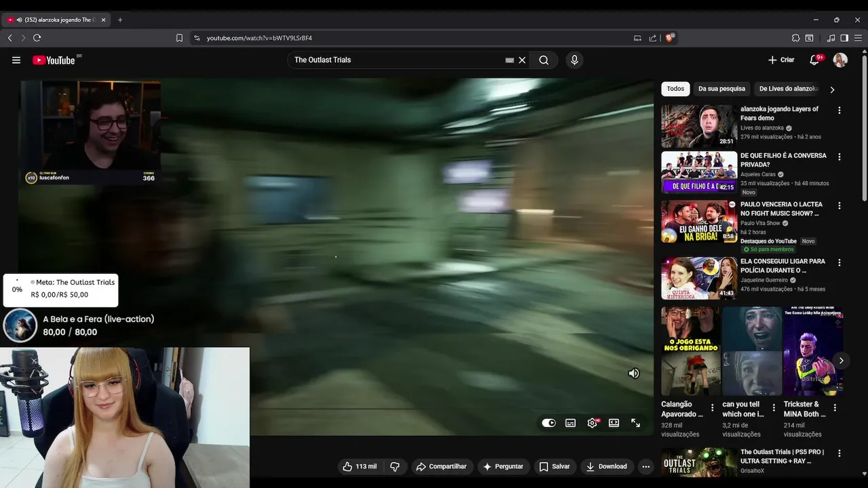868x488 pixels.
Task: Show next shorts with carousel arrow
Action: (x=841, y=361)
